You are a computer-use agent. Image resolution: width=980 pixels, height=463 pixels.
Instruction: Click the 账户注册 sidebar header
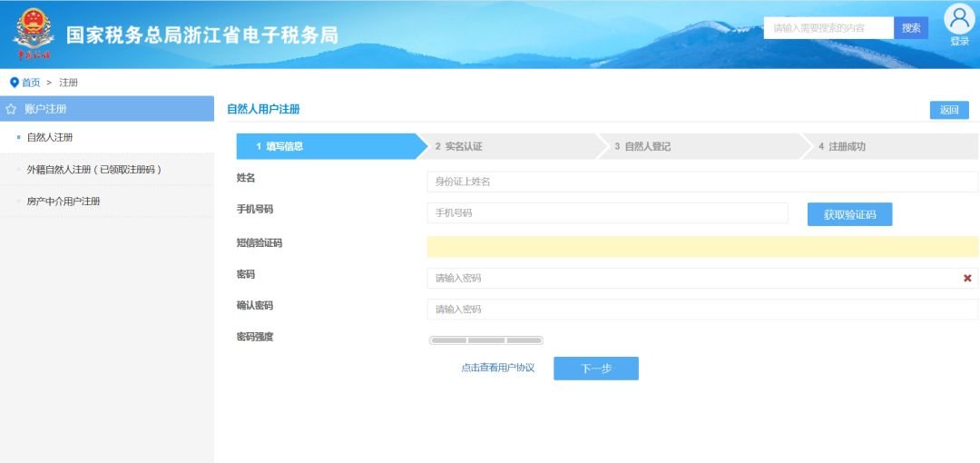[45, 109]
